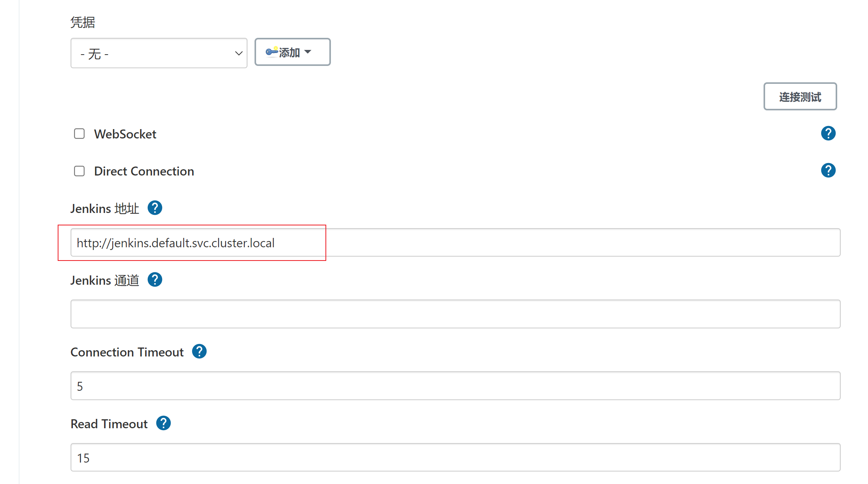Click the WebSocket label text
The width and height of the screenshot is (868, 484).
pyautogui.click(x=125, y=134)
